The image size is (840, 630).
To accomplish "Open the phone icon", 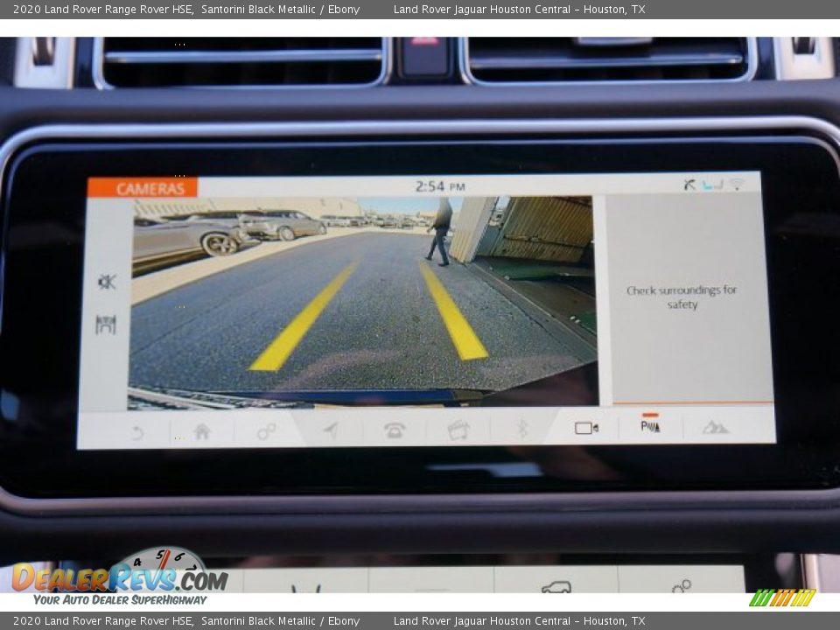I will 395,430.
